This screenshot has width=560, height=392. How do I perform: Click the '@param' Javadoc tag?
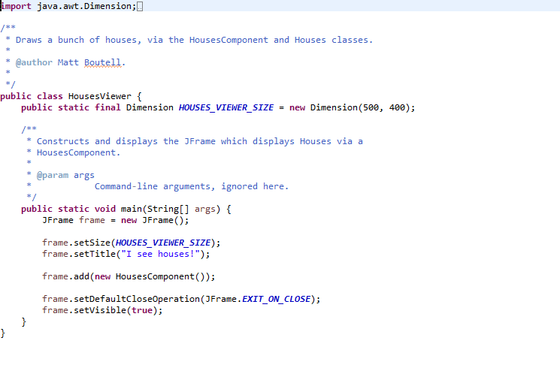pyautogui.click(x=53, y=175)
